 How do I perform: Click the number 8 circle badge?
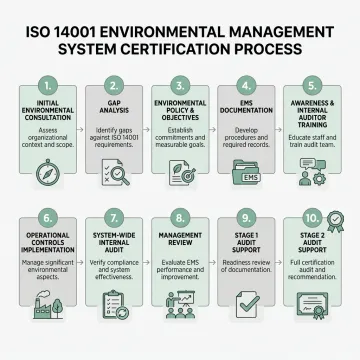point(180,218)
